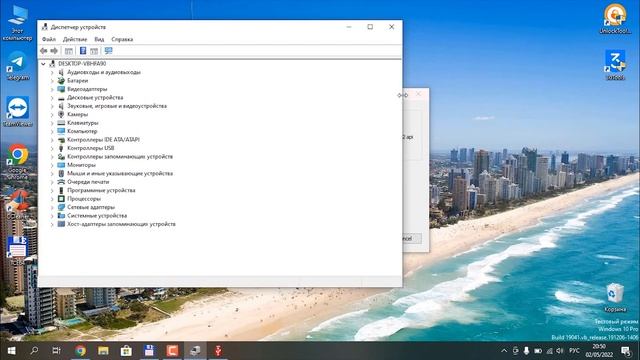This screenshot has width=640, height=360.
Task: Select the TeamViewer desktop shortcut
Action: (x=18, y=111)
